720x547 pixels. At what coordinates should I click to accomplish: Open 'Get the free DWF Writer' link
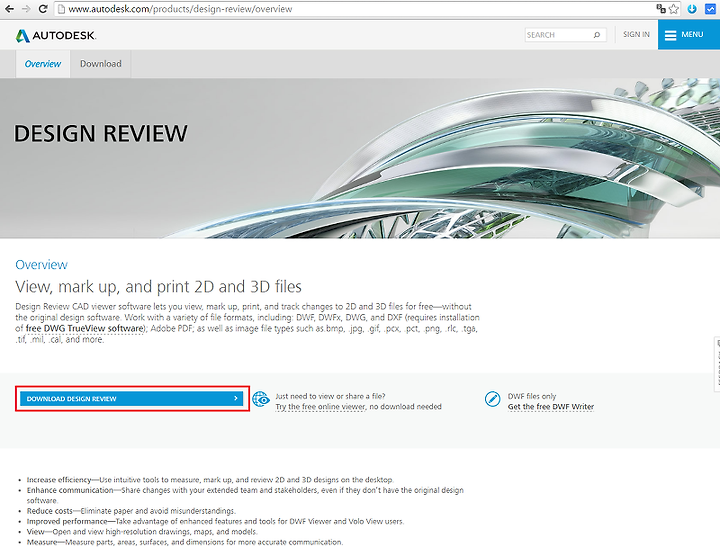coord(551,407)
